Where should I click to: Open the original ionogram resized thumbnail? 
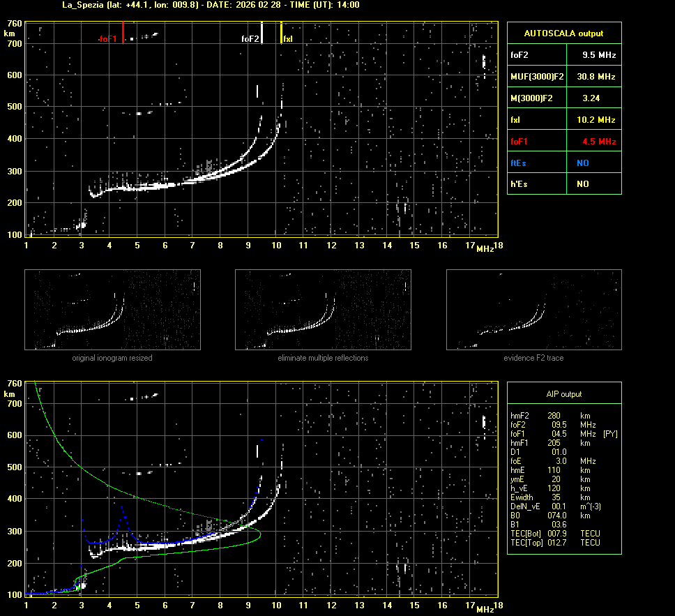[112, 310]
